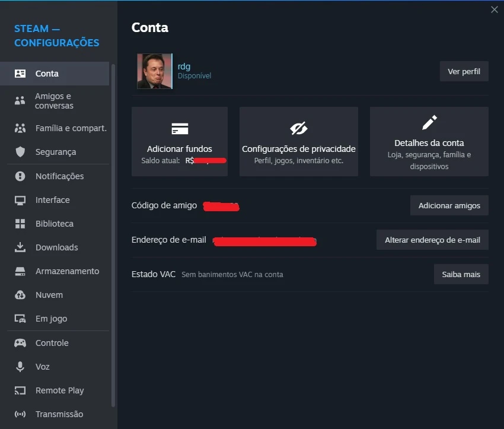
Task: Click the profile avatar picture
Action: (x=155, y=71)
